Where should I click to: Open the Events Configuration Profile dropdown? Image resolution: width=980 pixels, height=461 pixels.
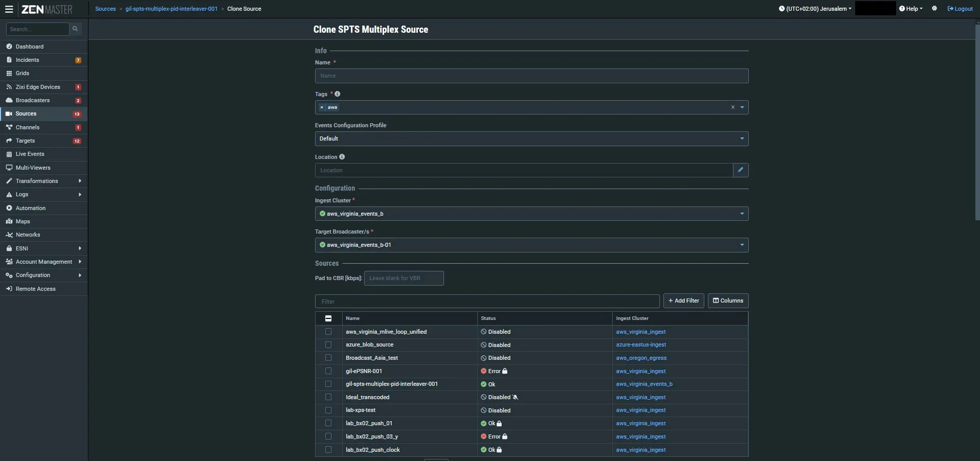[x=531, y=139]
